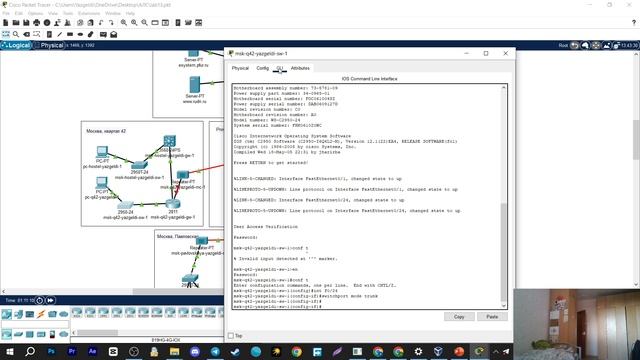Choose the Connections lightning bolt category
Screen dimensions: 640x360
tap(41, 314)
